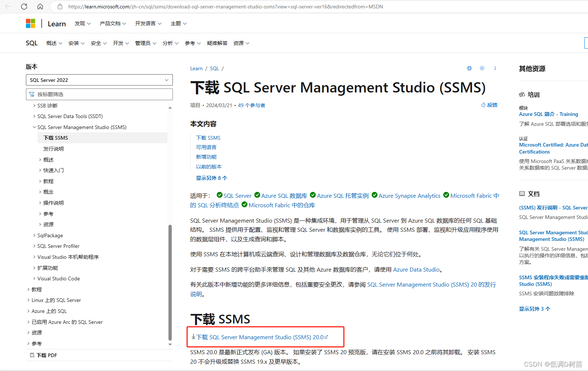Click Azure Synapse Analytics link

click(409, 196)
